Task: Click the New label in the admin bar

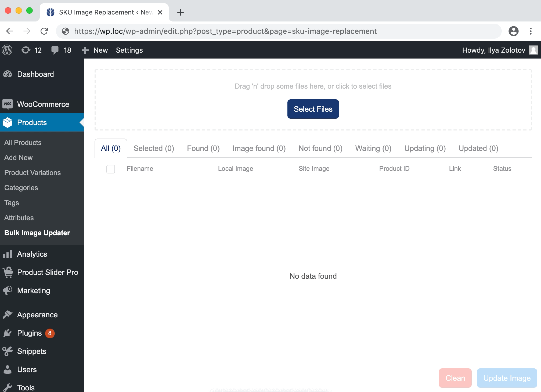Action: click(x=100, y=50)
